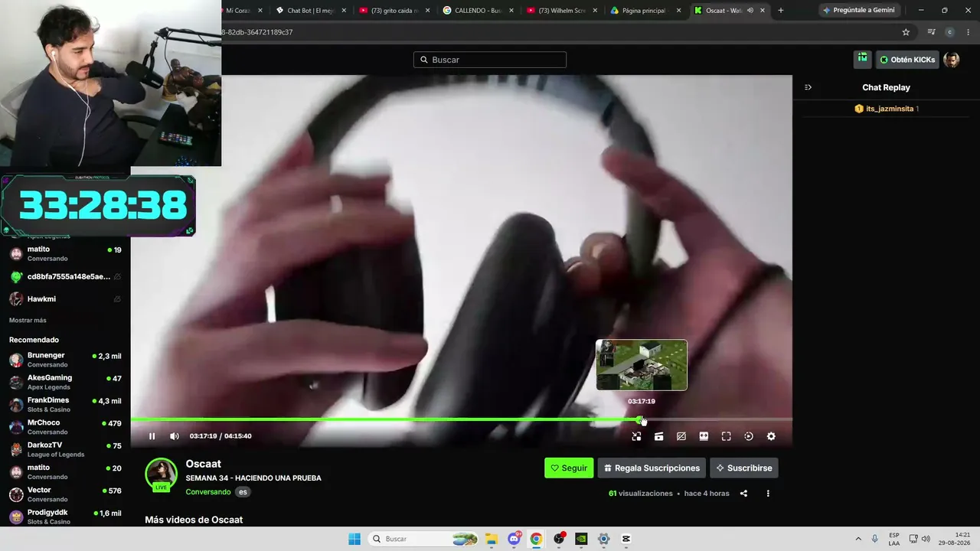Viewport: 980px width, 551px height.
Task: Close the Oscaat Kick tab
Action: pyautogui.click(x=763, y=11)
